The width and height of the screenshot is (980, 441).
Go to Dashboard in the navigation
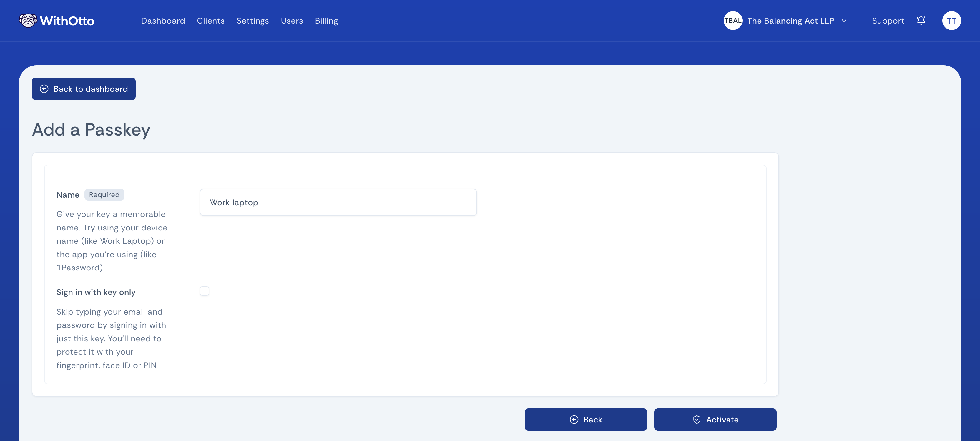tap(163, 21)
